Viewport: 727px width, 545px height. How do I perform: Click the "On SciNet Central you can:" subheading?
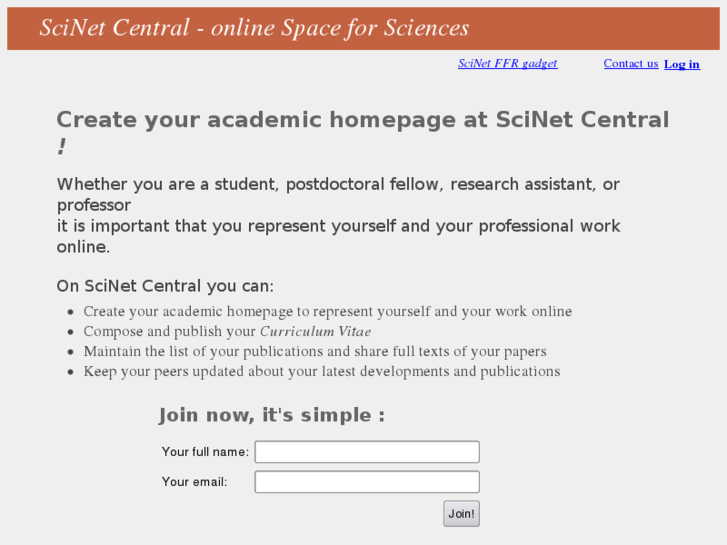[165, 286]
